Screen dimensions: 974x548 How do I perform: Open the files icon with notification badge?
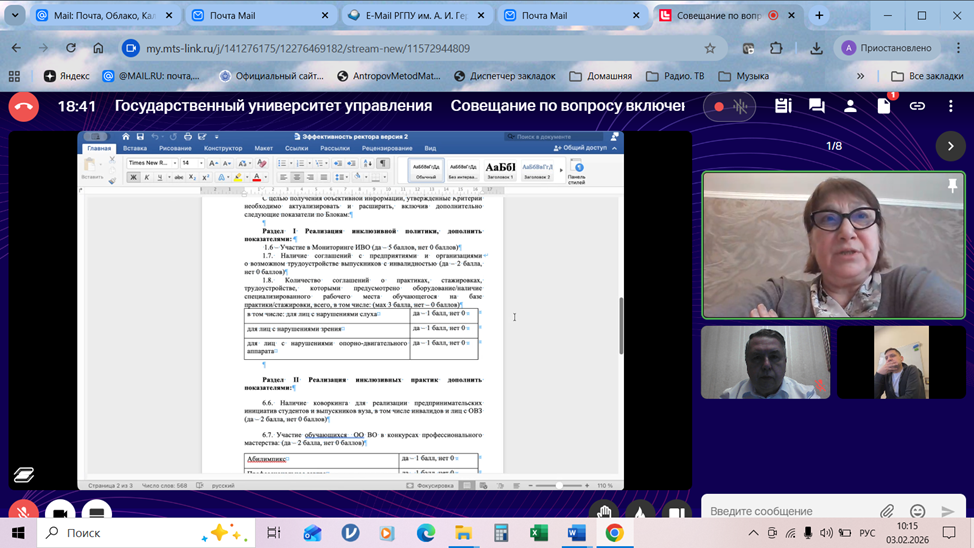click(884, 106)
